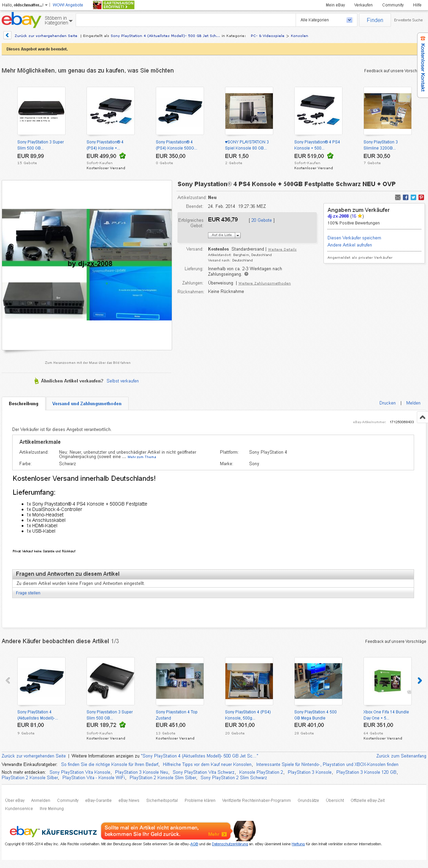Click Sicherheitsportal footer link

point(162,800)
